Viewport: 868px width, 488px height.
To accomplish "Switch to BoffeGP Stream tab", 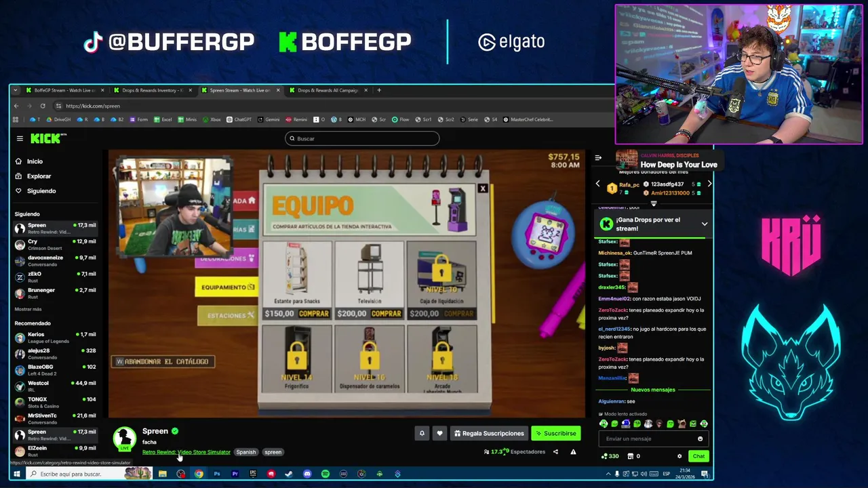I will pos(65,90).
